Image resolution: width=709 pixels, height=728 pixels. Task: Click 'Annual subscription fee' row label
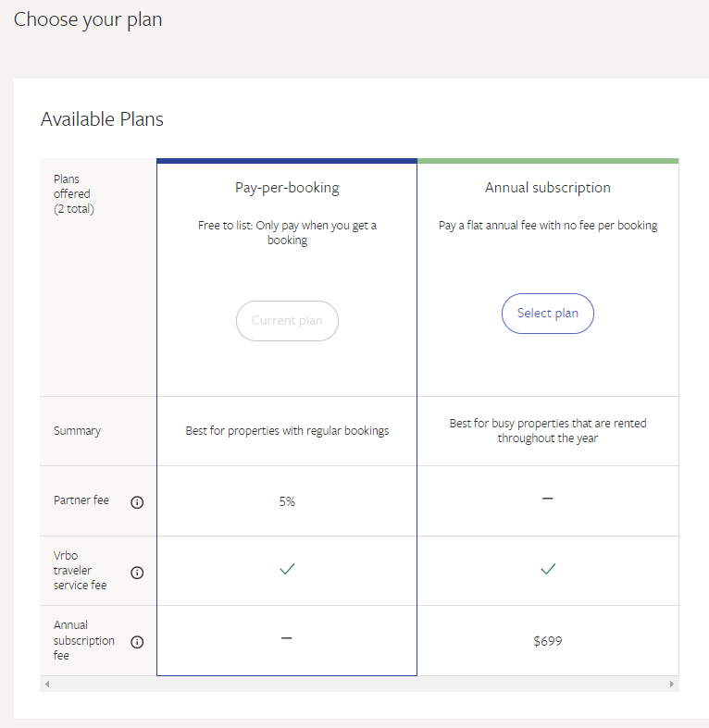point(83,640)
